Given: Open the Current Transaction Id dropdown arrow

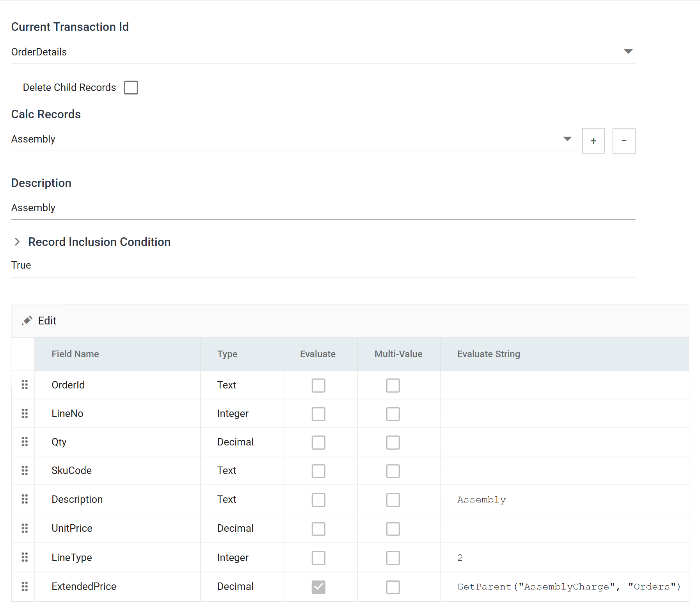Looking at the screenshot, I should 628,52.
